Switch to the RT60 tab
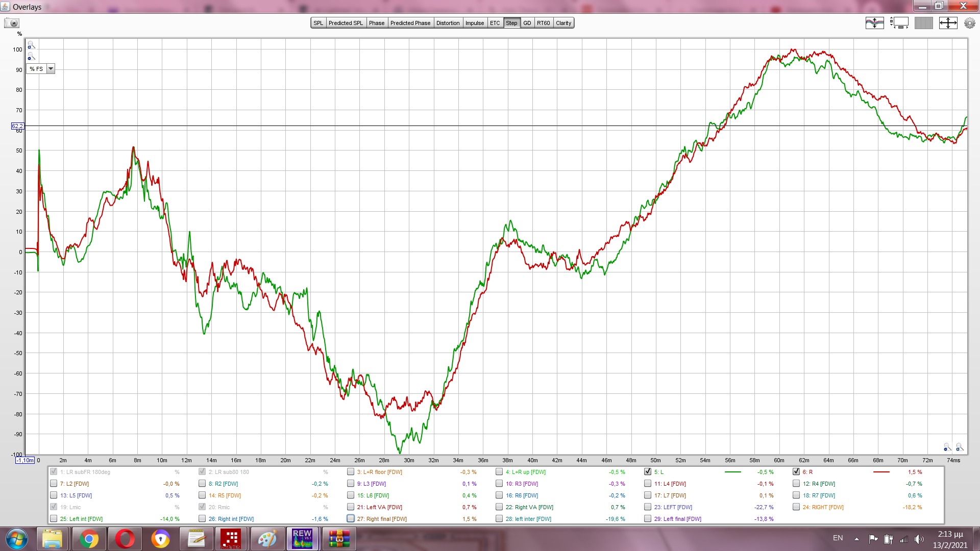 (x=544, y=23)
